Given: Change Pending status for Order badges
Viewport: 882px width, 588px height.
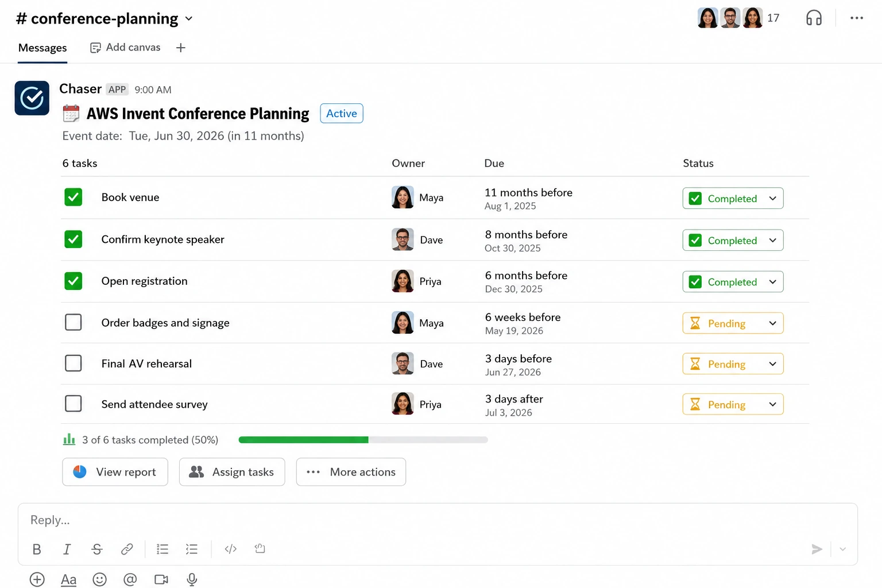Looking at the screenshot, I should [733, 323].
